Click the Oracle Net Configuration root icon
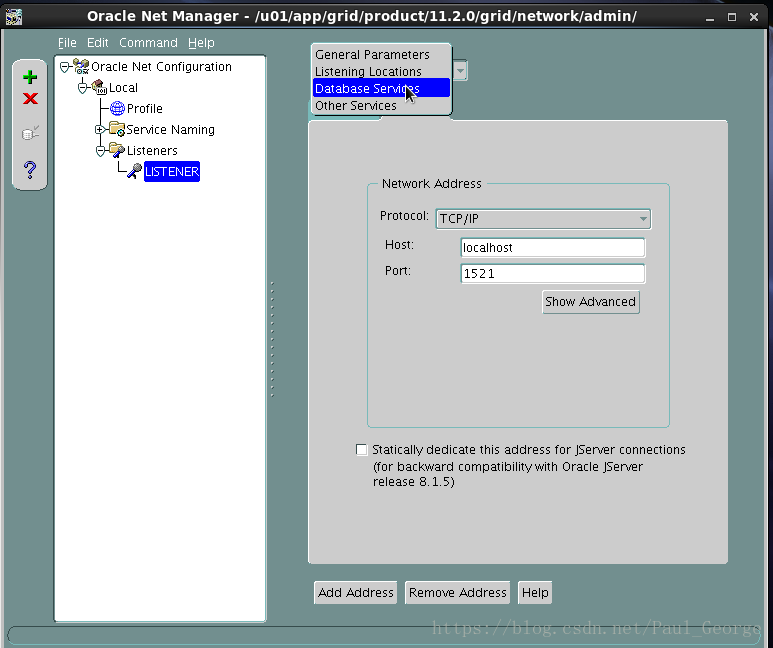This screenshot has height=648, width=773. tap(81, 67)
